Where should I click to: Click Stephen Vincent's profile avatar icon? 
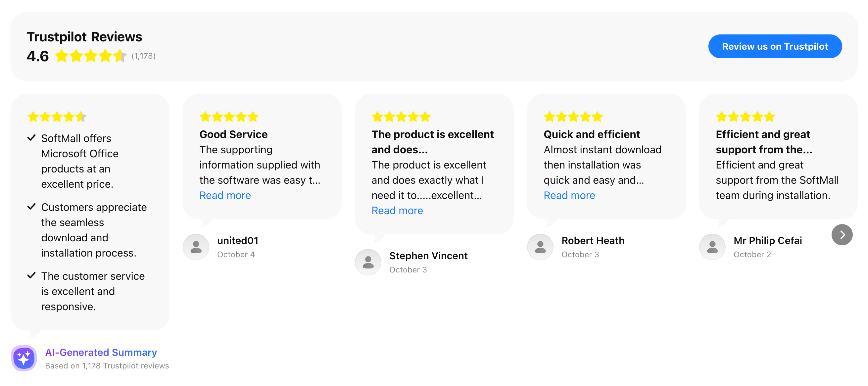368,262
